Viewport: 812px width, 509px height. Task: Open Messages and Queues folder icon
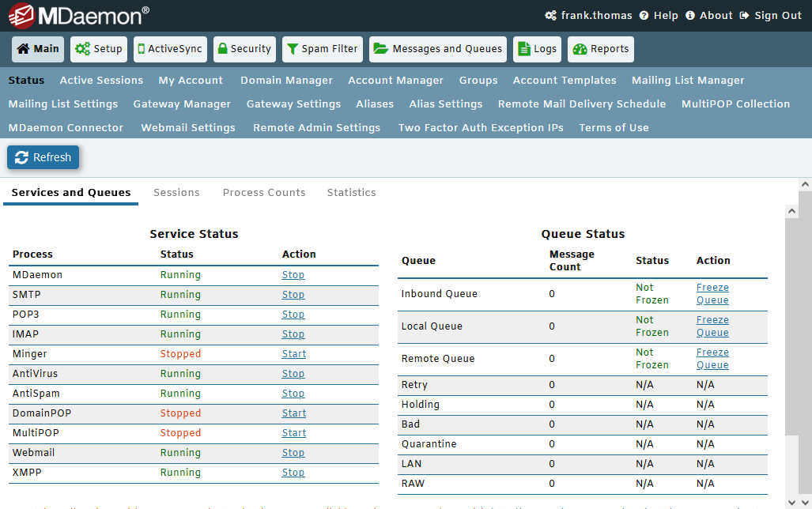tap(380, 49)
